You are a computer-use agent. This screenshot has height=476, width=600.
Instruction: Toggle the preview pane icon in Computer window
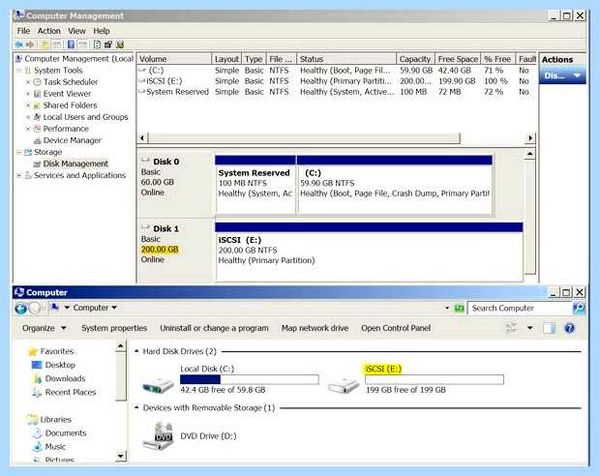pos(549,328)
